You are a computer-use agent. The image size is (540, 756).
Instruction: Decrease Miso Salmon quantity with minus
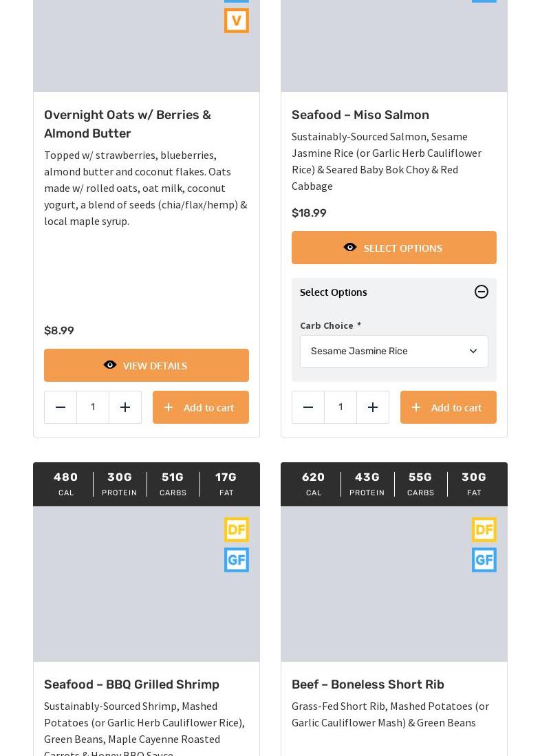coord(308,407)
